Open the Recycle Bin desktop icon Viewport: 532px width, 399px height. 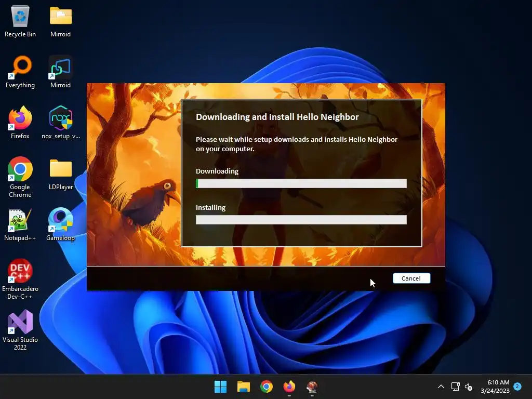(20, 21)
